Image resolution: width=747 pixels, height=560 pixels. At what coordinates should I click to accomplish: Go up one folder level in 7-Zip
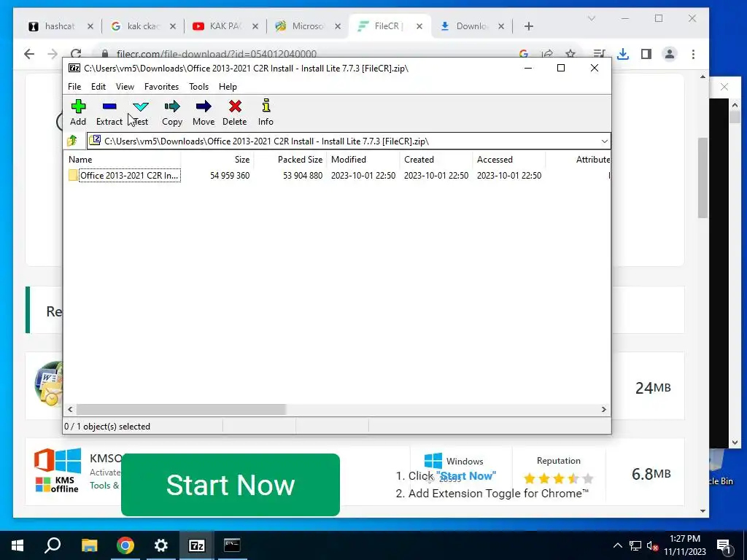(x=72, y=141)
